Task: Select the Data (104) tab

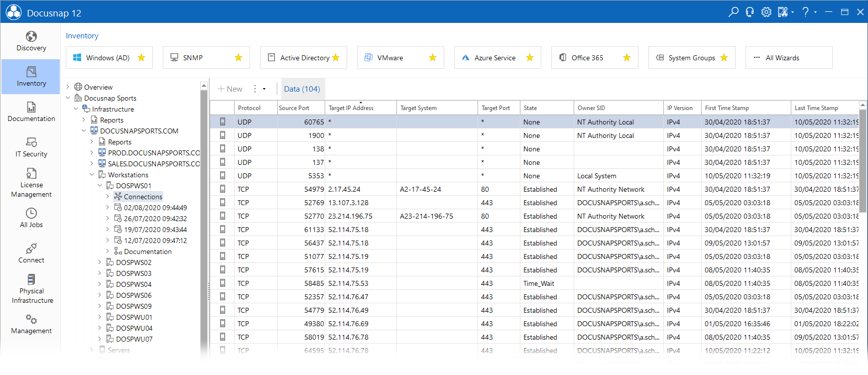Action: (302, 89)
